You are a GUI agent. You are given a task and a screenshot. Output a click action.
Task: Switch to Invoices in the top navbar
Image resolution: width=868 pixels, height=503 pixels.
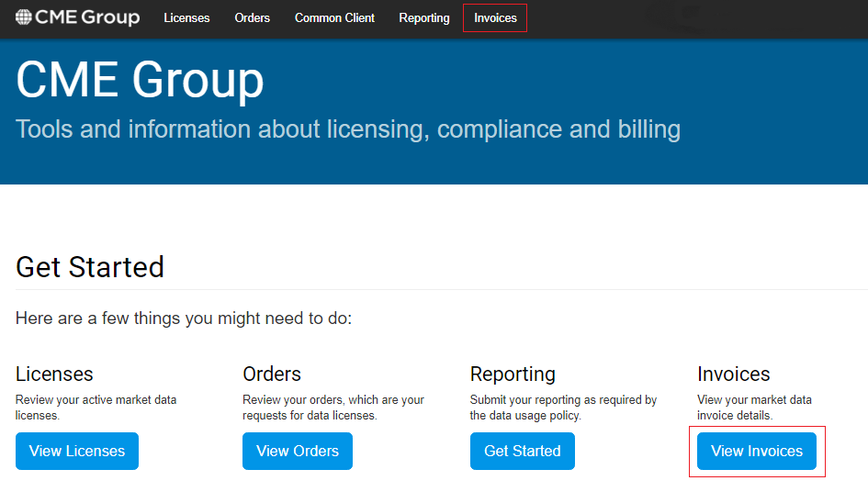[x=495, y=17]
